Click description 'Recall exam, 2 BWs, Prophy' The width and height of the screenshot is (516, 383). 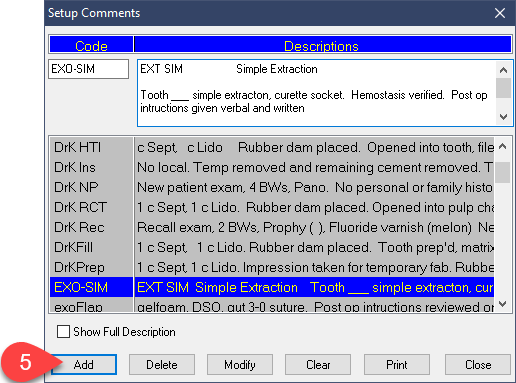click(x=314, y=227)
